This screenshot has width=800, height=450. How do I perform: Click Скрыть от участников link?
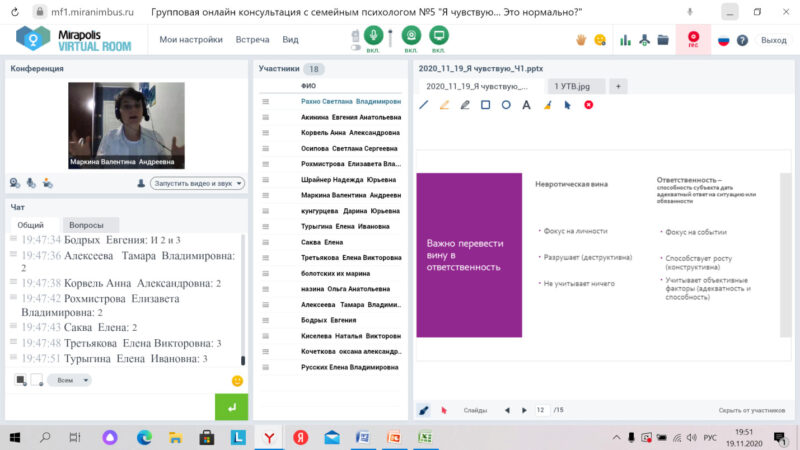click(752, 410)
